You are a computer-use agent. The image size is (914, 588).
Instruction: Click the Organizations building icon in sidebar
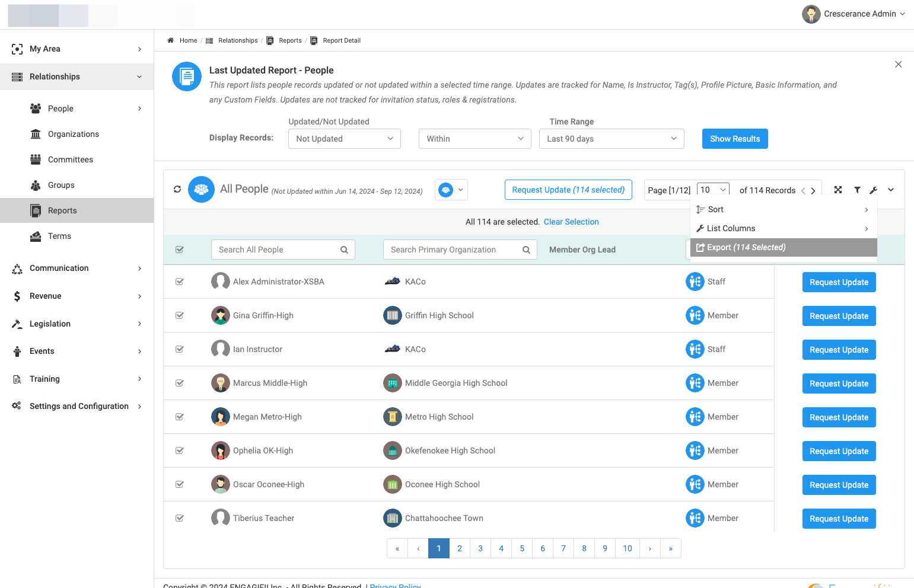[x=36, y=134]
